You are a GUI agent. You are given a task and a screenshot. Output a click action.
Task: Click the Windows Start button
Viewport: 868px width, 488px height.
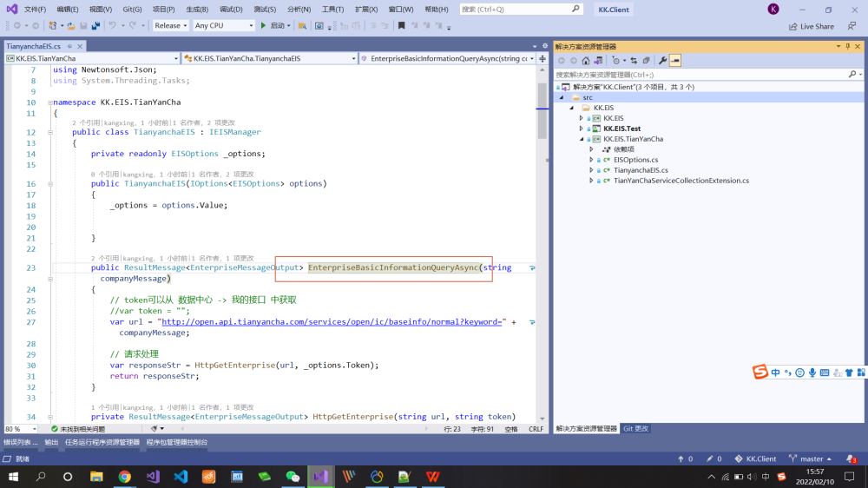(13, 477)
